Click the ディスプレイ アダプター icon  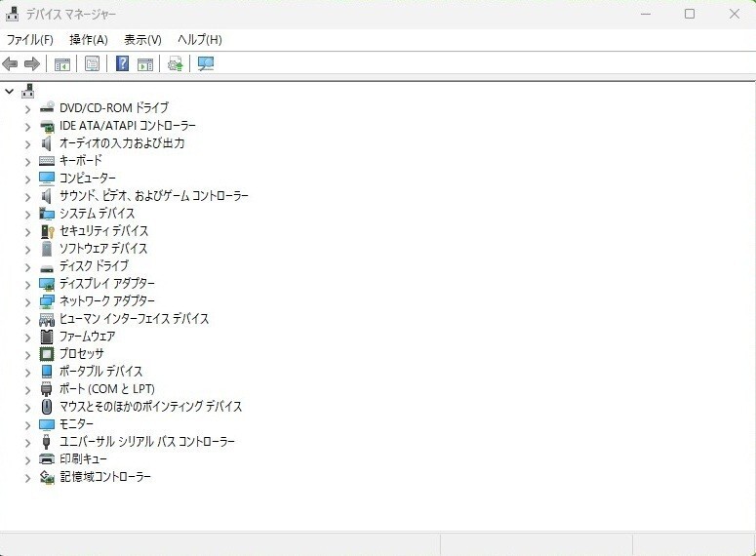click(x=47, y=284)
